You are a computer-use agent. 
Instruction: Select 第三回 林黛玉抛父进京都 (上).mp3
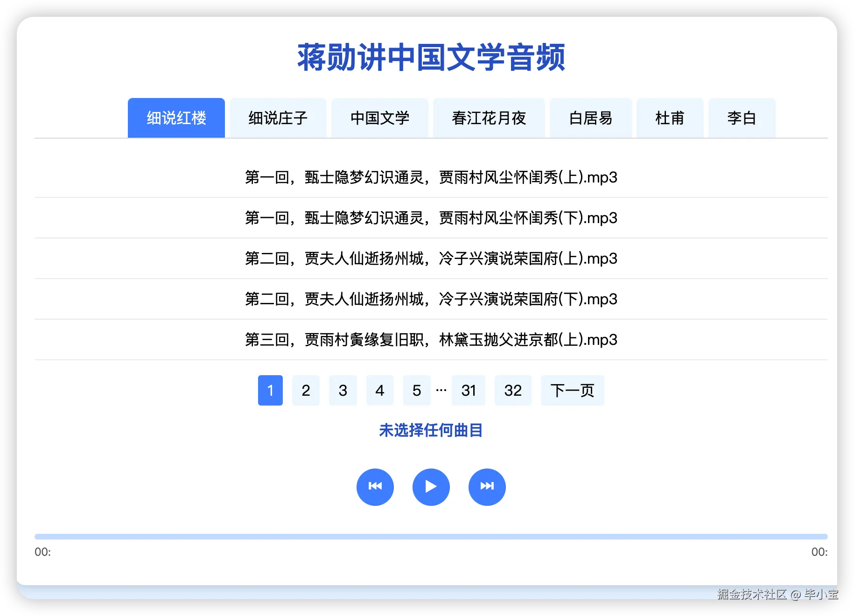[x=431, y=340]
